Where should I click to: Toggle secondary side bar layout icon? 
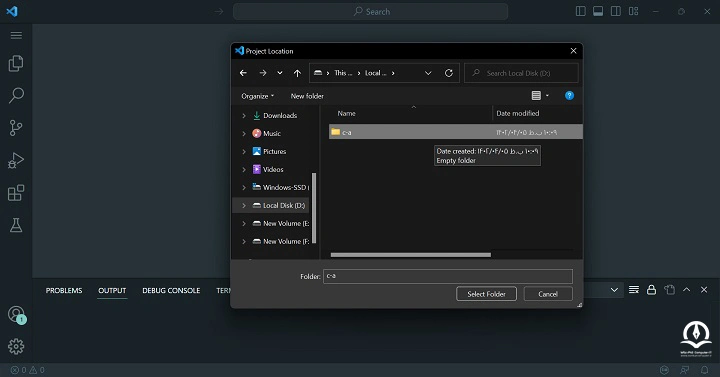click(x=616, y=11)
